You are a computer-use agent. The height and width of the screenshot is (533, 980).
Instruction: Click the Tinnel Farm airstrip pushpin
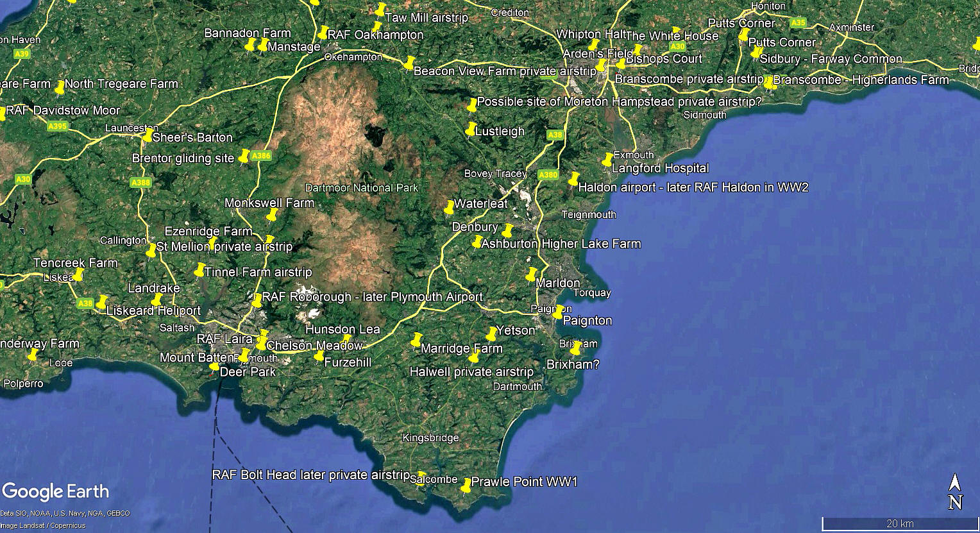tap(199, 269)
